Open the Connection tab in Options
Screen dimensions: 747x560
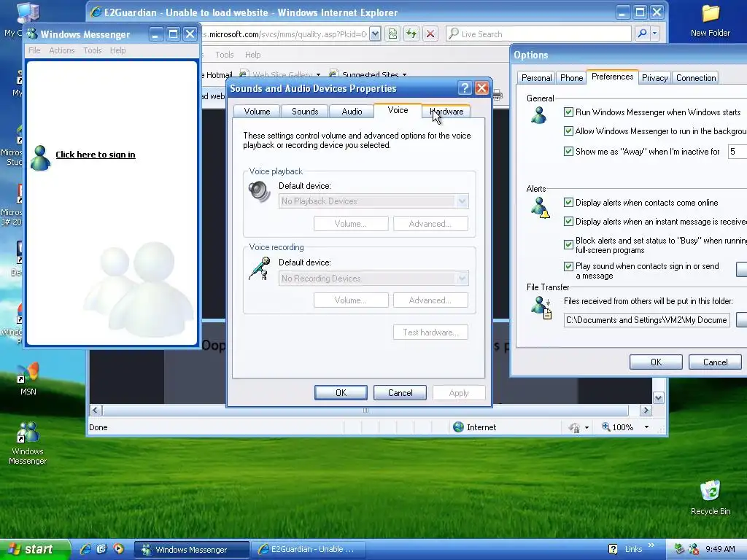(695, 78)
